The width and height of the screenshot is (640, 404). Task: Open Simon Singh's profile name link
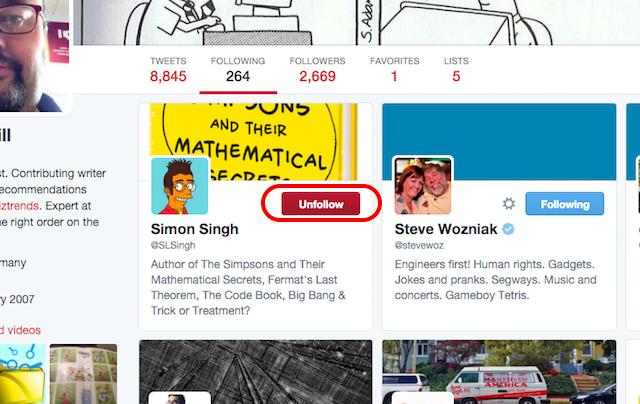coord(194,229)
